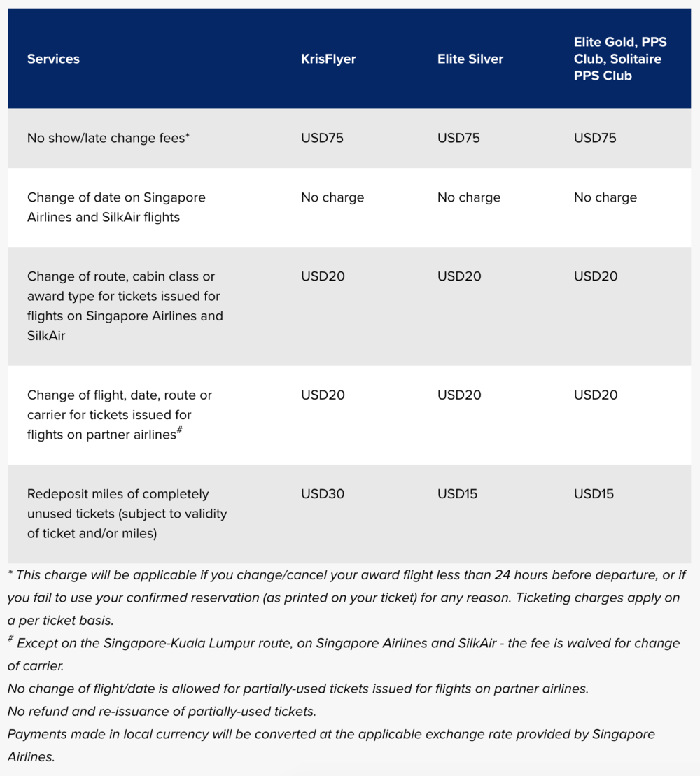Viewport: 700px width, 776px height.
Task: Click Elite Gold's USD15 redeposit fee
Action: point(594,494)
